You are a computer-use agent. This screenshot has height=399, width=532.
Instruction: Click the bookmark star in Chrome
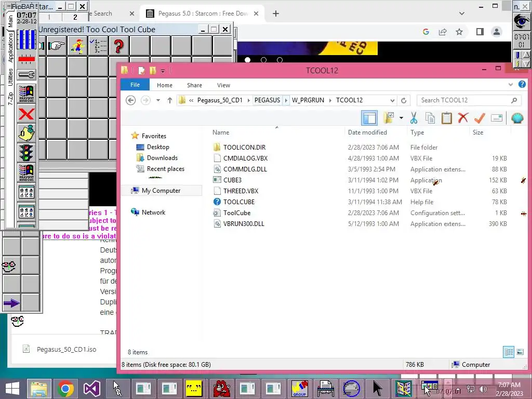pyautogui.click(x=459, y=32)
